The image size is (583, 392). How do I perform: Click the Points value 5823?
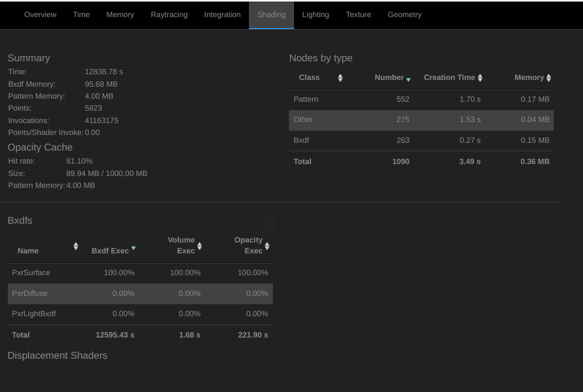pyautogui.click(x=94, y=108)
